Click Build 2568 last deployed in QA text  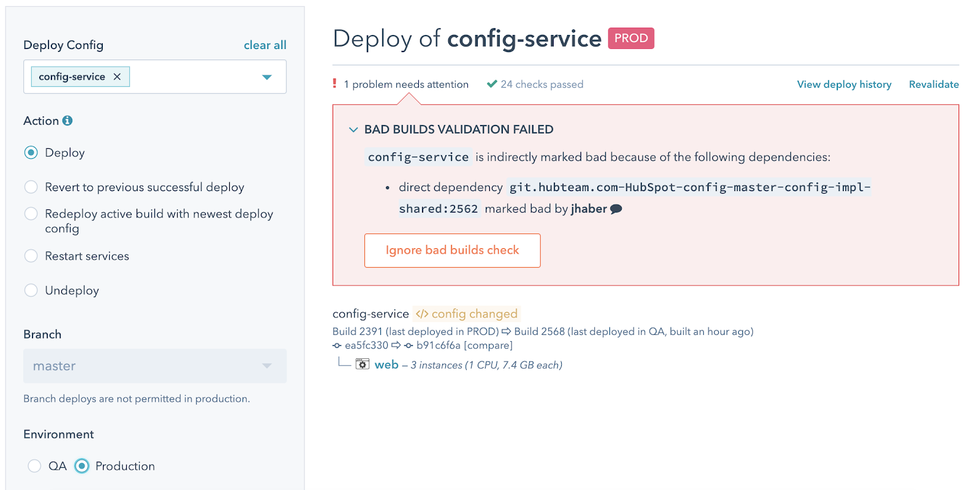(634, 331)
